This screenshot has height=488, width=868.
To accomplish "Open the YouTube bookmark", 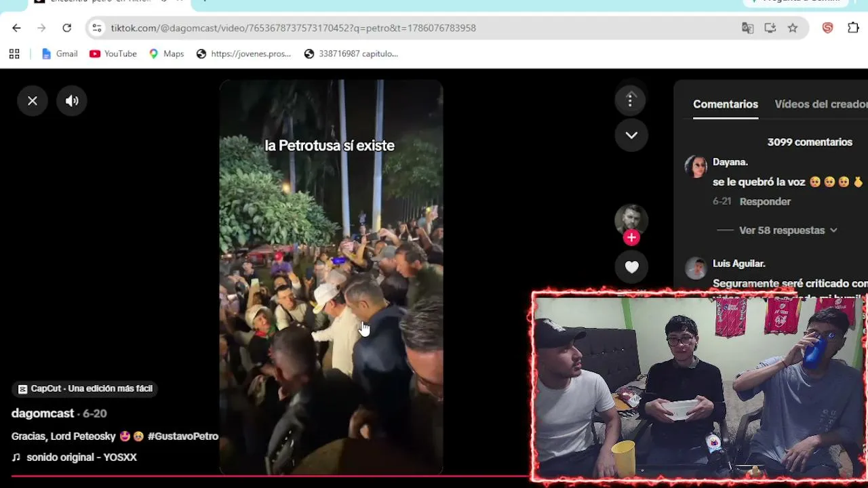I will tap(113, 54).
